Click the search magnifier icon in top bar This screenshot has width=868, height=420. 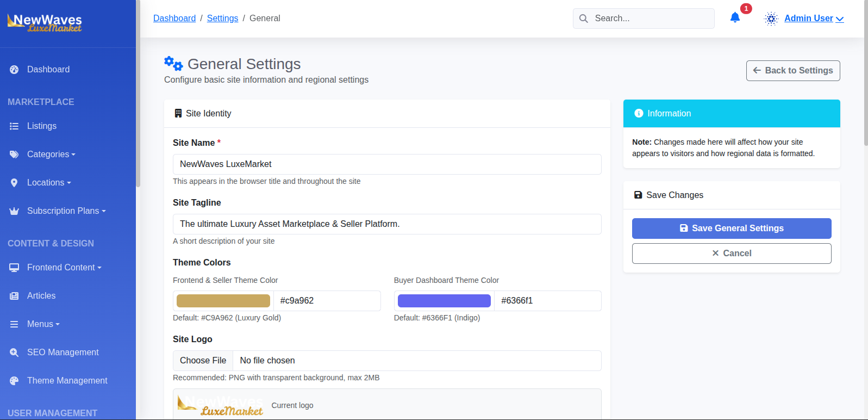584,18
